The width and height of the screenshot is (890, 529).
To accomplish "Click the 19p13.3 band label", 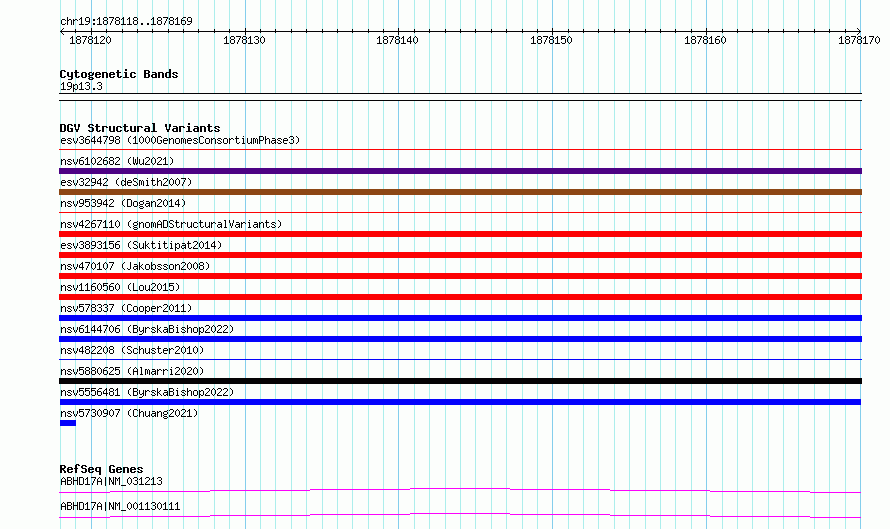I will click(81, 86).
